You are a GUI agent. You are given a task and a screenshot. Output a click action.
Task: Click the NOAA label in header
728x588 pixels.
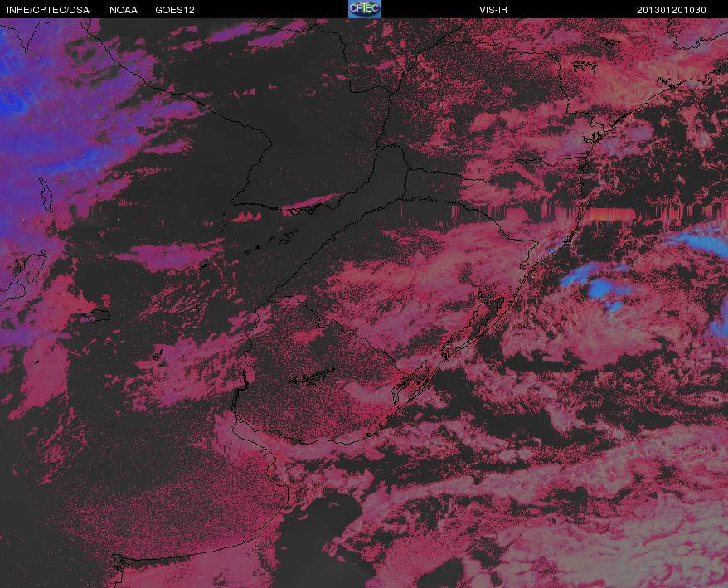pos(124,10)
